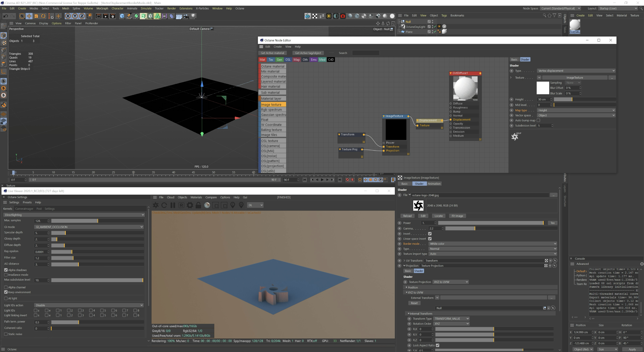This screenshot has width=644, height=352.
Task: Uncheck Alpha shadows in Octane Settings
Action: coord(6,270)
